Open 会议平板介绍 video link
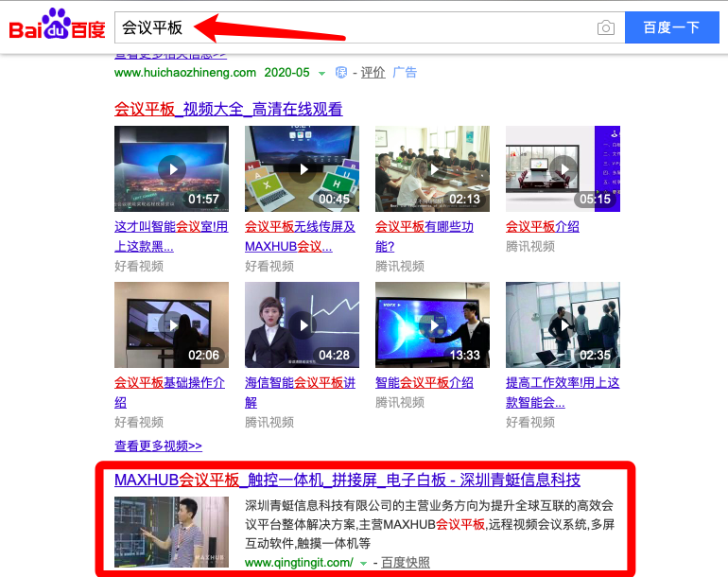This screenshot has width=728, height=577. (x=543, y=227)
